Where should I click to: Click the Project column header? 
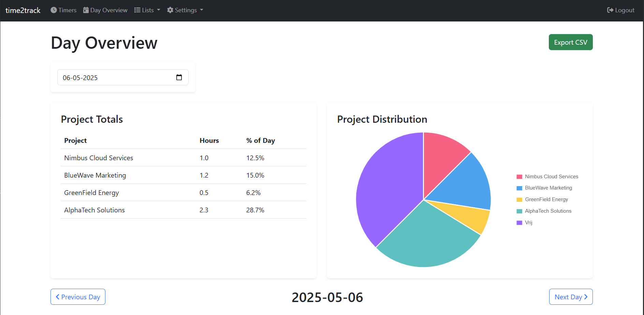click(75, 140)
